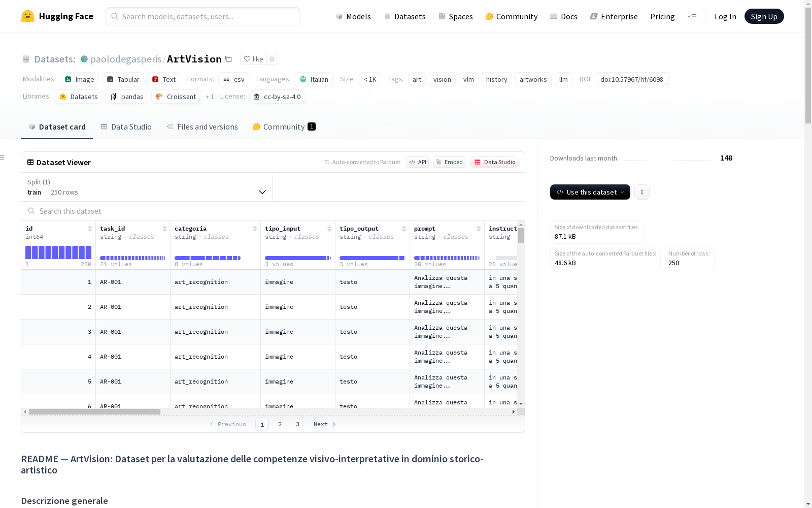
Task: Filter by the Tabular modality tag
Action: (123, 79)
